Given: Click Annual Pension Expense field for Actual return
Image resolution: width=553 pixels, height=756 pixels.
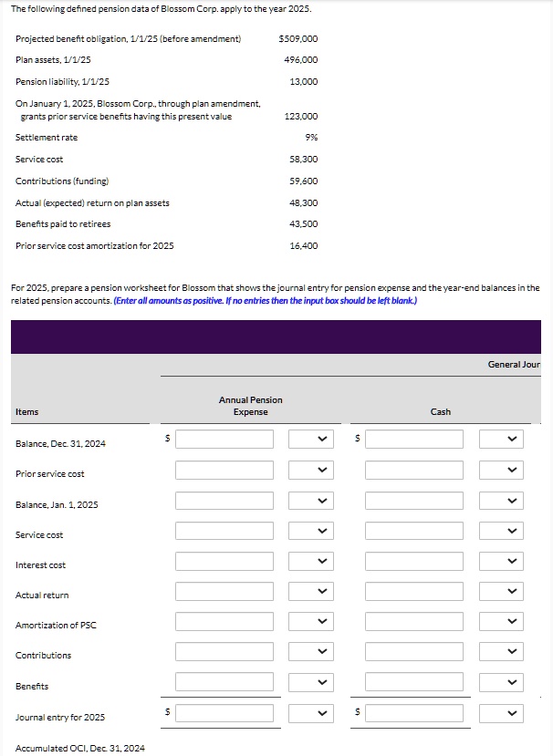Looking at the screenshot, I should pyautogui.click(x=224, y=592).
